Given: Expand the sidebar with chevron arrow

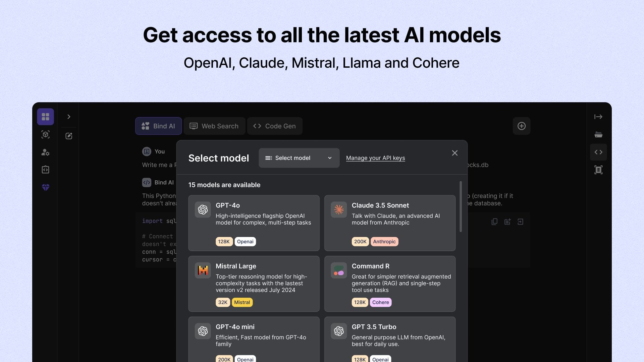Looking at the screenshot, I should [69, 117].
